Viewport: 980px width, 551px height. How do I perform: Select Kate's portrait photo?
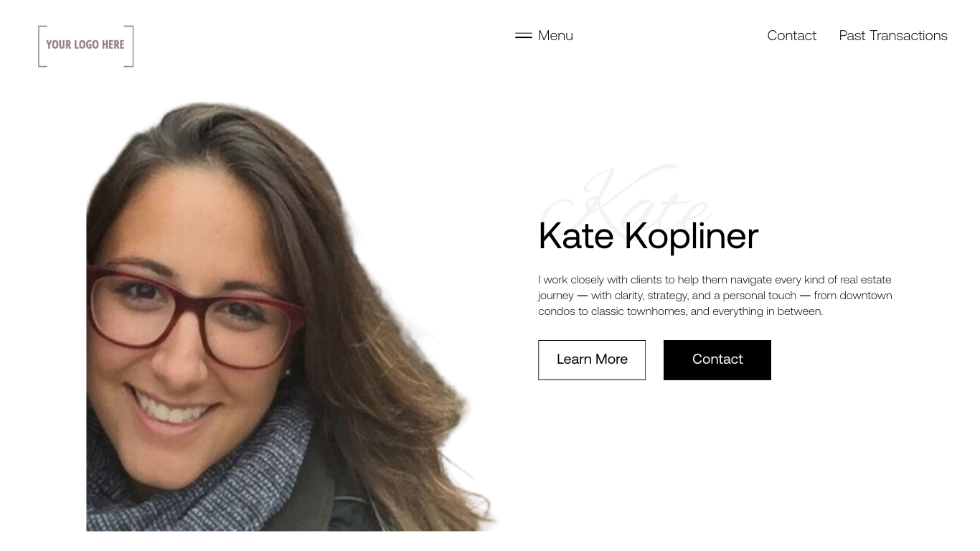[x=291, y=316]
